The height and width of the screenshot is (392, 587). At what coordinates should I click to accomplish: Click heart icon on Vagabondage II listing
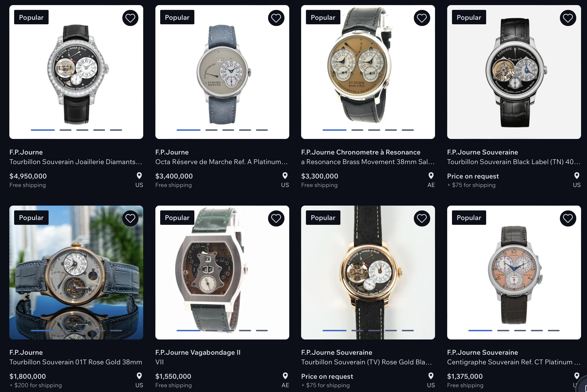point(276,218)
